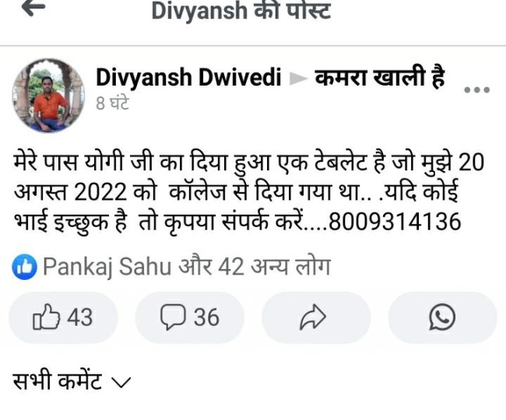The width and height of the screenshot is (506, 420).
Task: Open the three-dot post options menu
Action: 476,90
